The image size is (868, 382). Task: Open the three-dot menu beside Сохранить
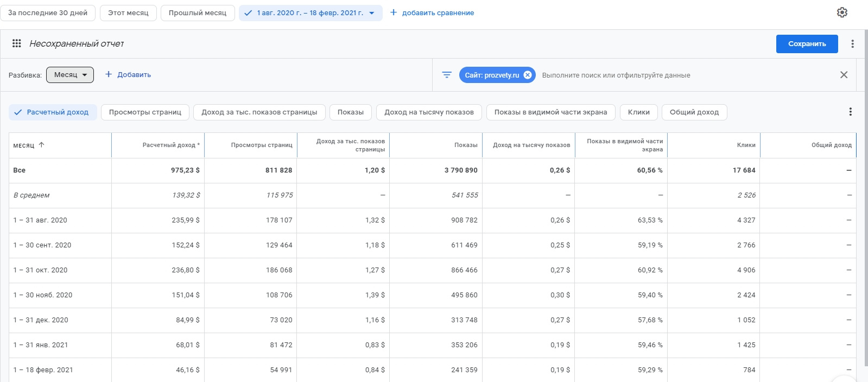[x=852, y=44]
